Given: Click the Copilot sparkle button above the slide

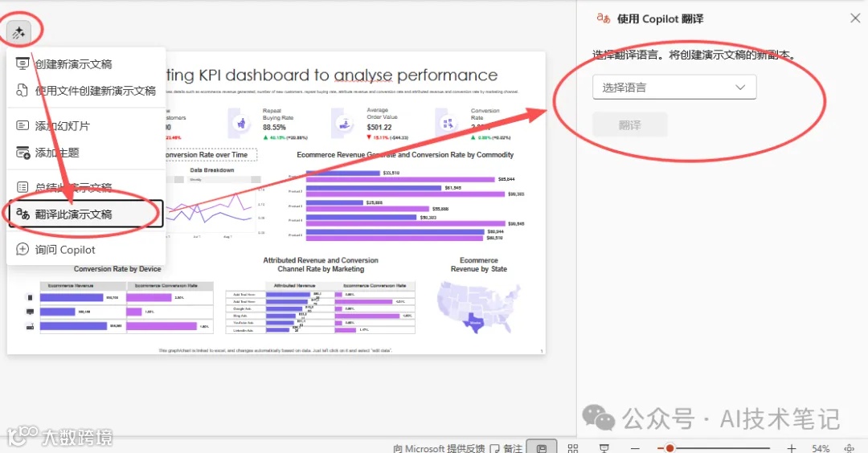Looking at the screenshot, I should 18,33.
